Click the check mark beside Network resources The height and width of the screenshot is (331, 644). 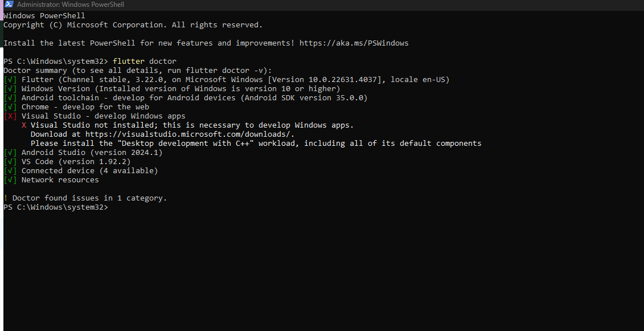click(10, 180)
